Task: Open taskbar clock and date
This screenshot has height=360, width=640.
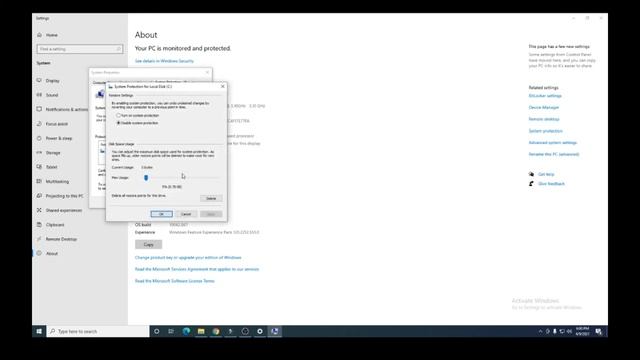Action: [x=582, y=331]
